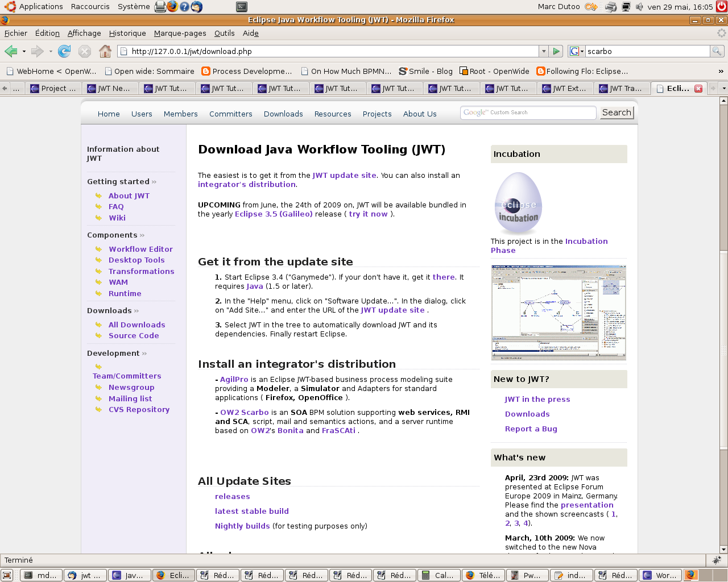This screenshot has width=728, height=582.
Task: Open the back history dropdown arrow
Action: [24, 51]
